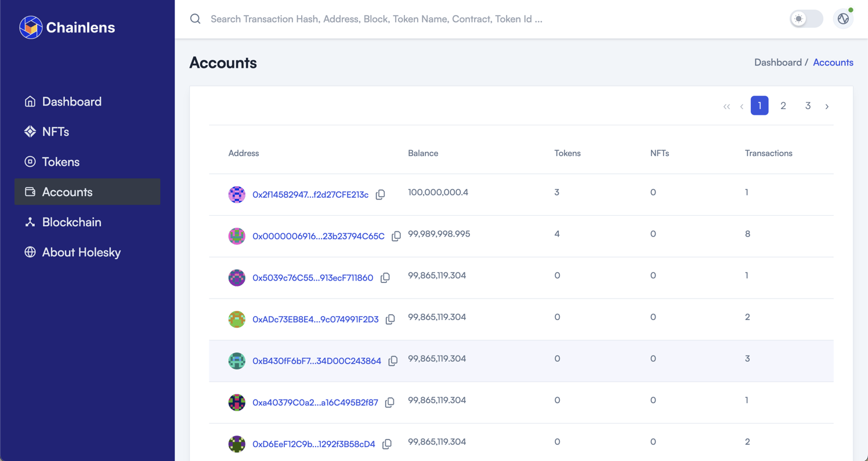Screen dimensions: 868x461
Task: Toggle dark mode switch
Action: click(x=806, y=19)
